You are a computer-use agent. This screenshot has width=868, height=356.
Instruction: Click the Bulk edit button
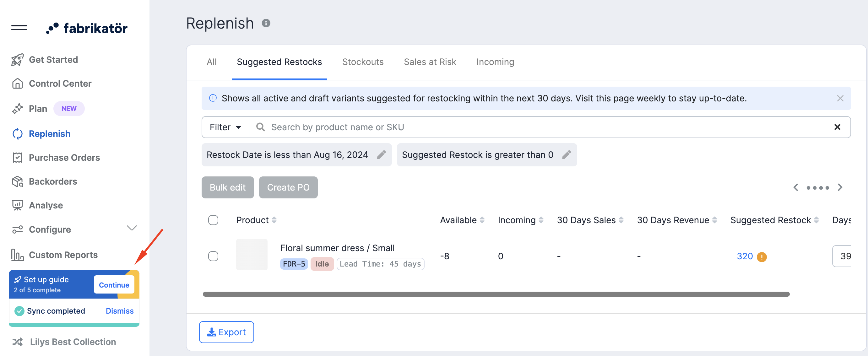[227, 187]
